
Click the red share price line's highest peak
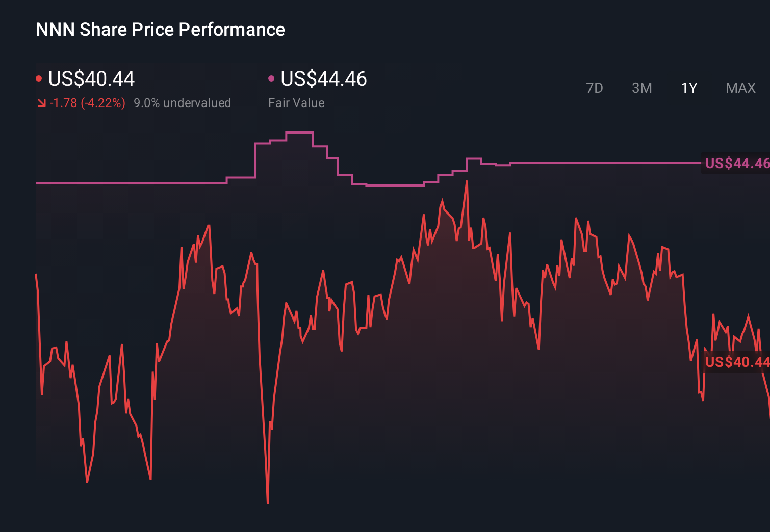468,181
